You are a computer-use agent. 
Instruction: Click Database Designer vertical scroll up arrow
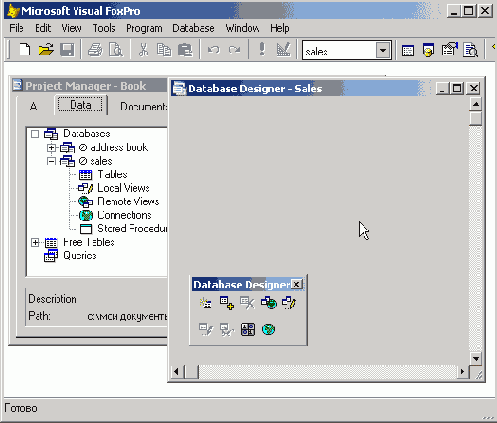click(x=476, y=104)
